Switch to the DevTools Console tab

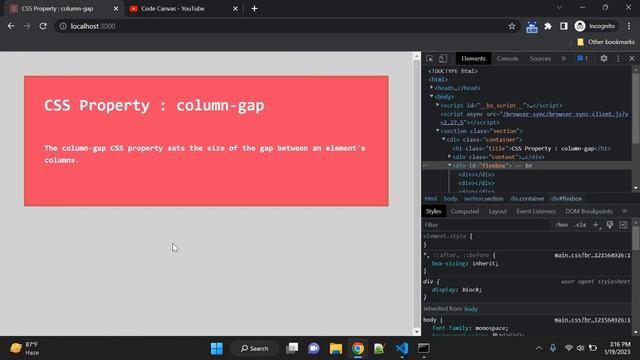507,59
